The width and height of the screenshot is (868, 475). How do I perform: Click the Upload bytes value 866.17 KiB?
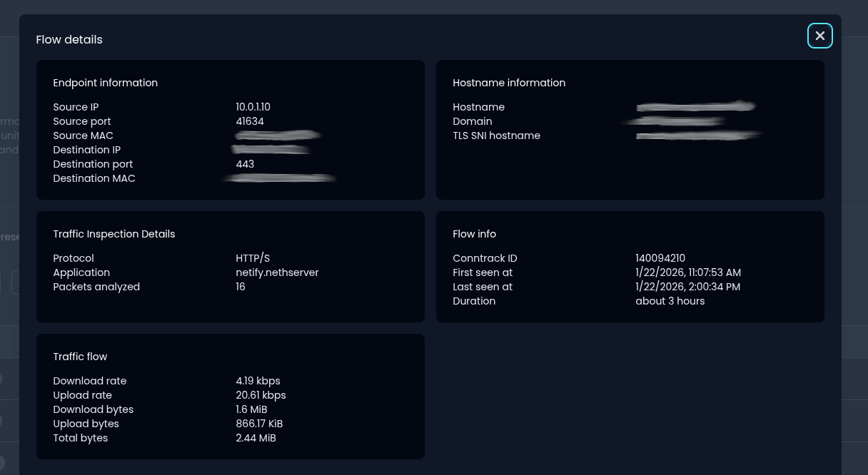click(259, 424)
